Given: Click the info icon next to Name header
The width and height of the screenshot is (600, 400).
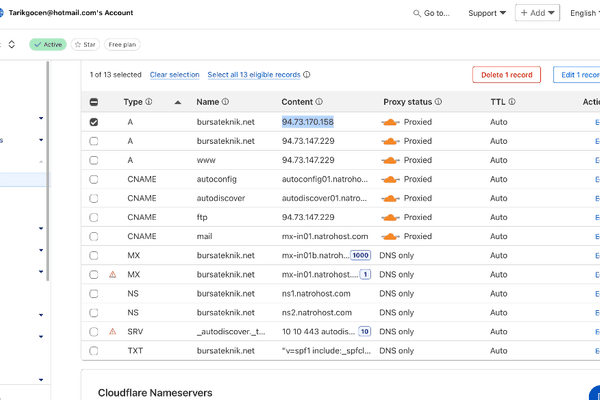Looking at the screenshot, I should click(225, 102).
